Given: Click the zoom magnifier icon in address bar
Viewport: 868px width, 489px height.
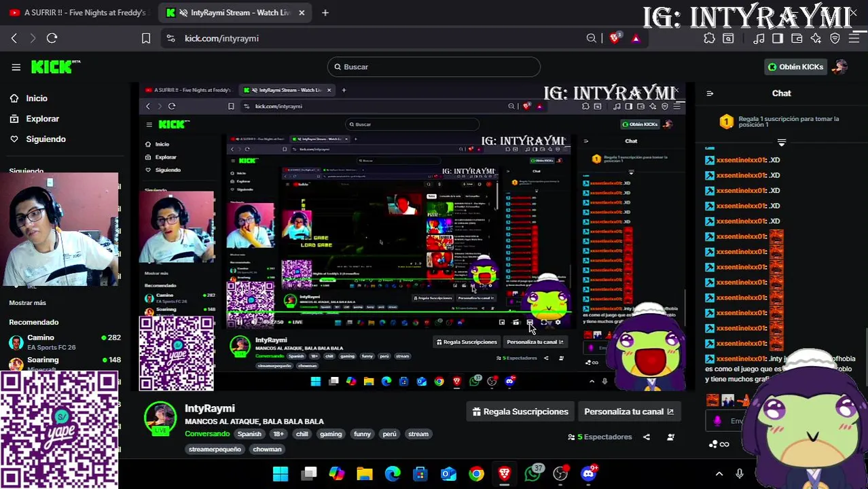Looking at the screenshot, I should (591, 39).
